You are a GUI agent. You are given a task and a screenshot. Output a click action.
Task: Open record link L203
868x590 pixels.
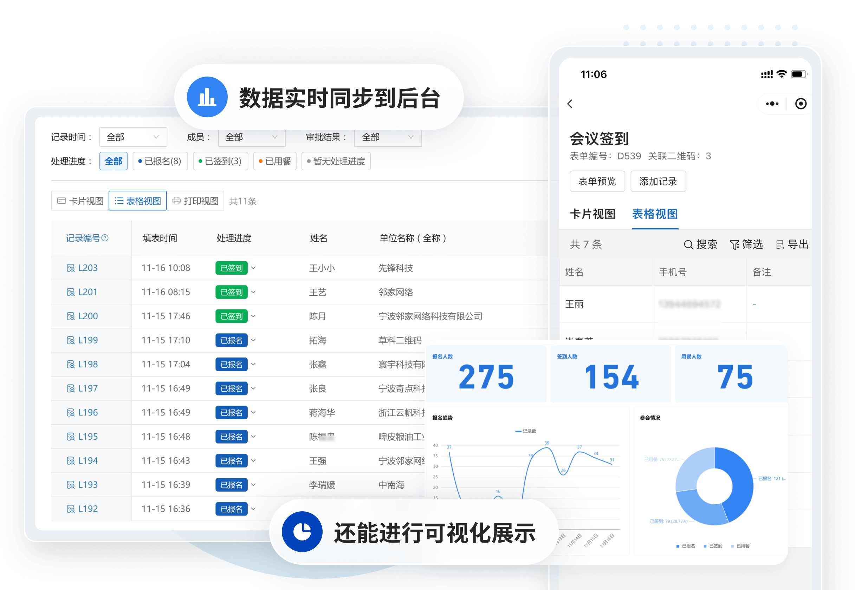88,268
